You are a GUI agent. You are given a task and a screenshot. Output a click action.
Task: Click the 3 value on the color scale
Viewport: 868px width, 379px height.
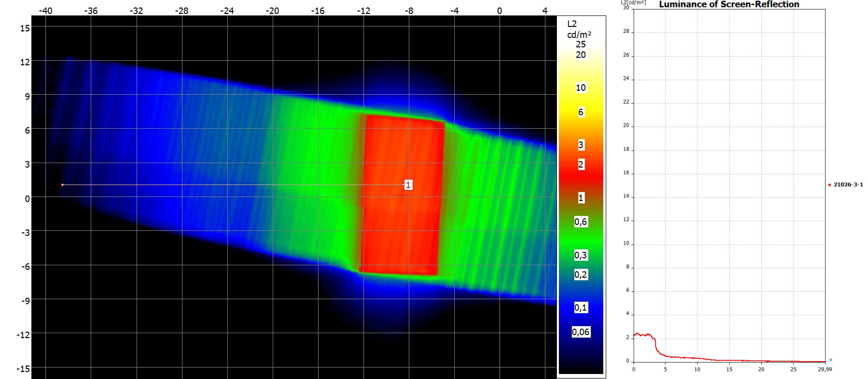(x=580, y=145)
